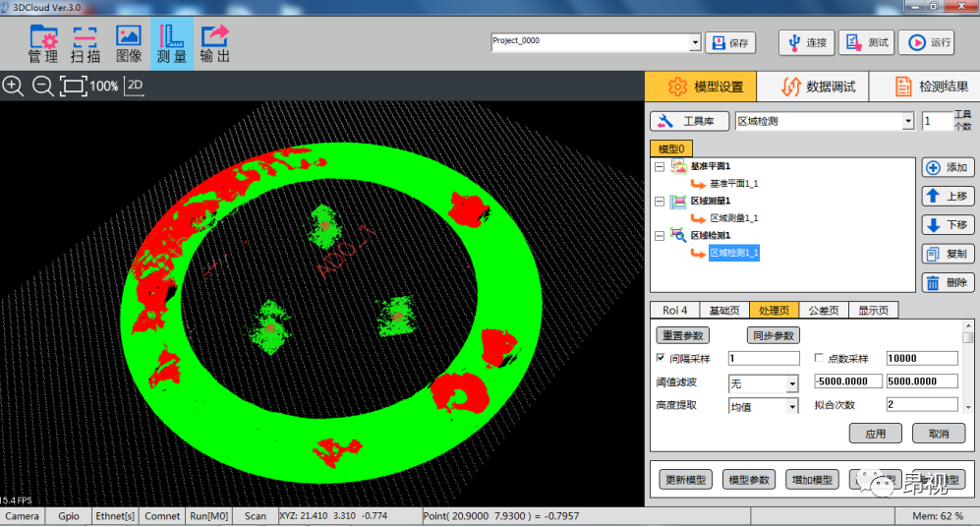
Task: Click the 添加 add button
Action: [x=948, y=167]
